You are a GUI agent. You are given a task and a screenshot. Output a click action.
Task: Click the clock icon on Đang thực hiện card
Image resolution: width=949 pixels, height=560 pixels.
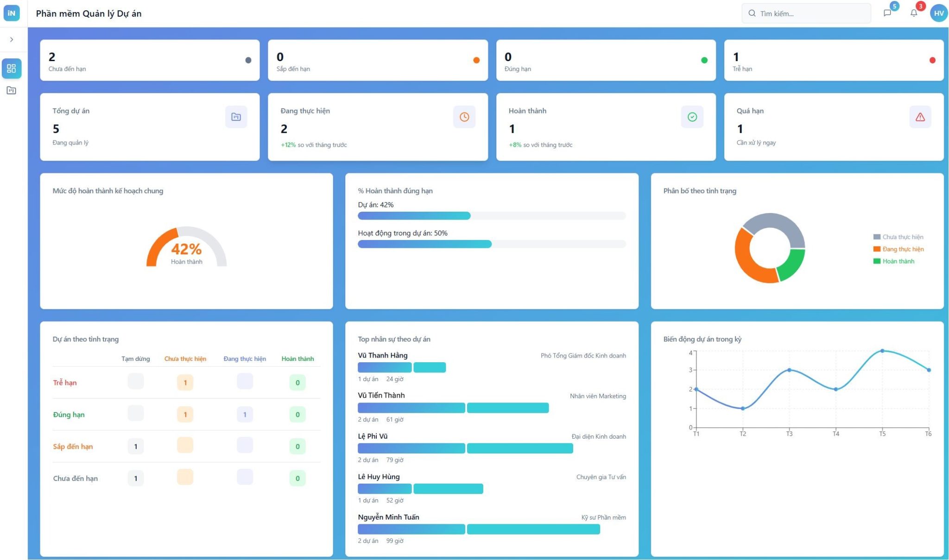tap(464, 117)
